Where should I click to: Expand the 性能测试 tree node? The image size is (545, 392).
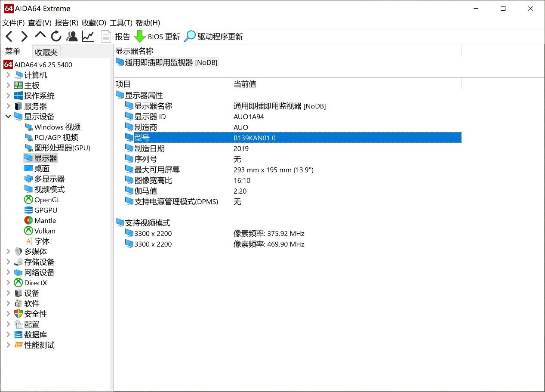[x=8, y=345]
